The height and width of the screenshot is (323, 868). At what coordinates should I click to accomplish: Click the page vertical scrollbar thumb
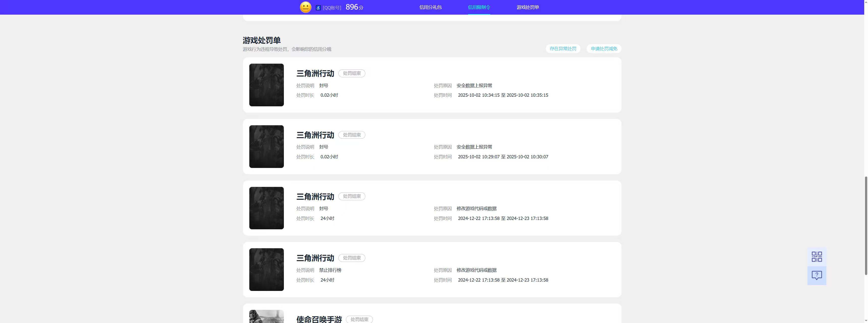(866, 225)
